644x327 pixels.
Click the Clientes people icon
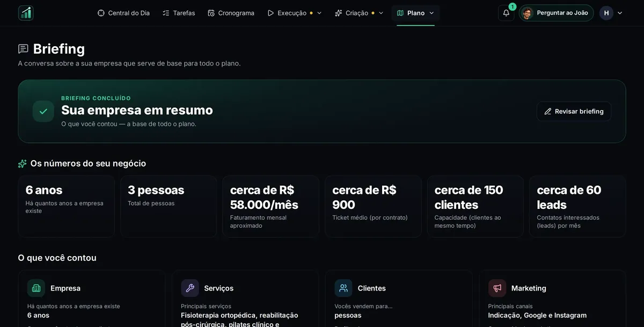[343, 288]
